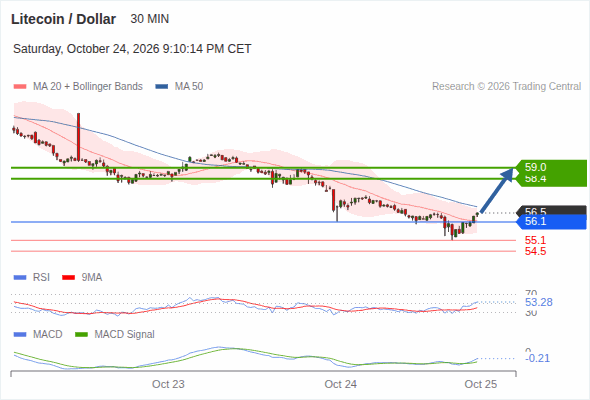Click the 'Oct 23' time axis label
Image resolution: width=590 pixels, height=400 pixels.
[x=168, y=384]
